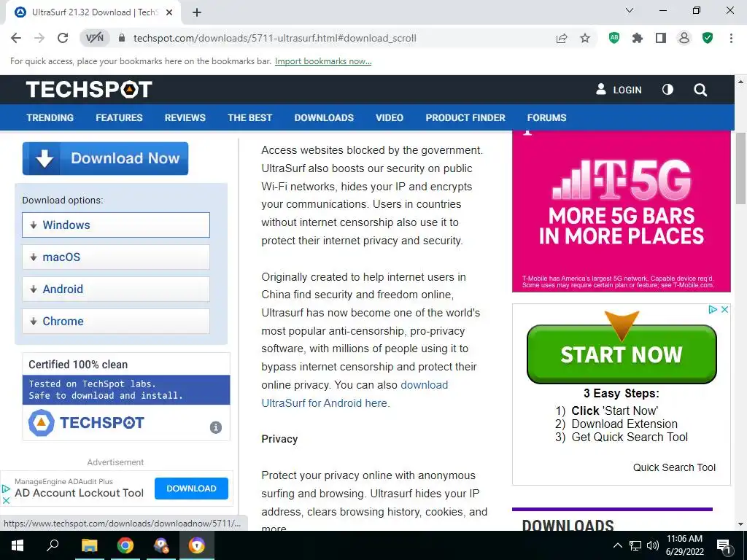Go back with the browser back arrow
Screen dimensions: 747x560
pos(16,38)
